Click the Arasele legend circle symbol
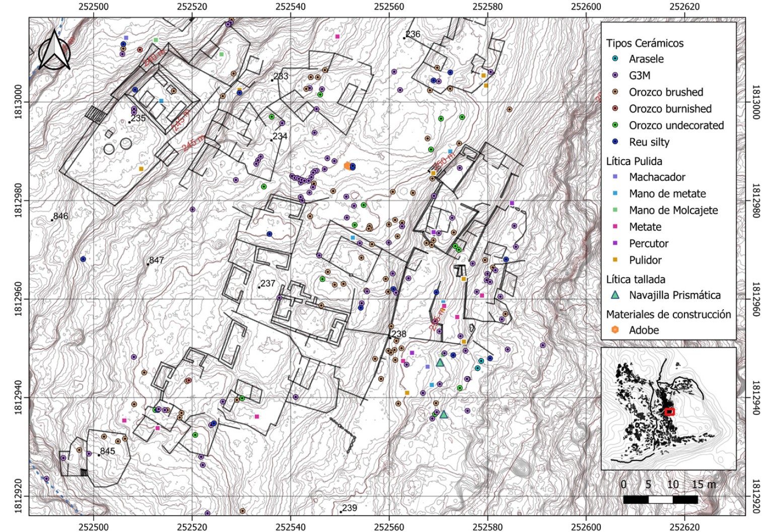The height and width of the screenshot is (532, 763). tap(615, 59)
